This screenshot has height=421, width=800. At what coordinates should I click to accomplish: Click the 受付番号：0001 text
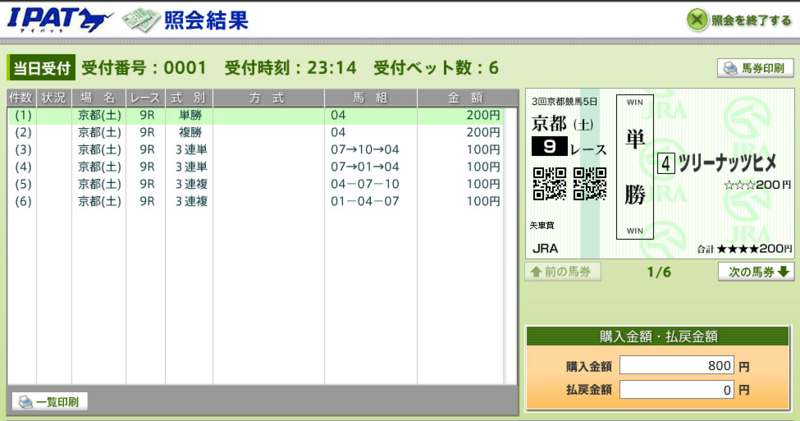(144, 68)
